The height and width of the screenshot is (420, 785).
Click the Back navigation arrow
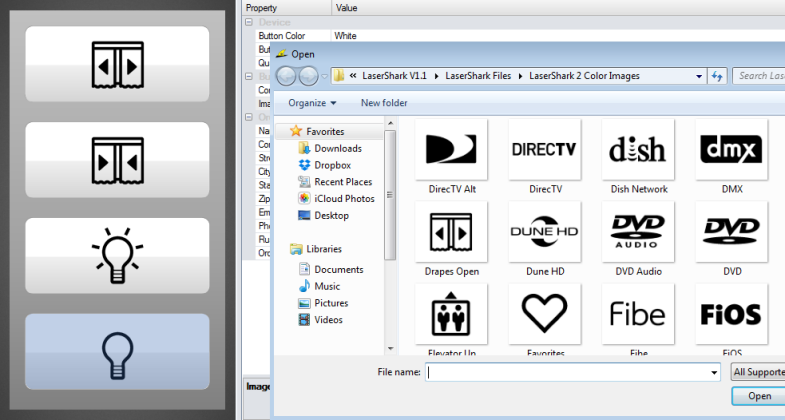286,76
